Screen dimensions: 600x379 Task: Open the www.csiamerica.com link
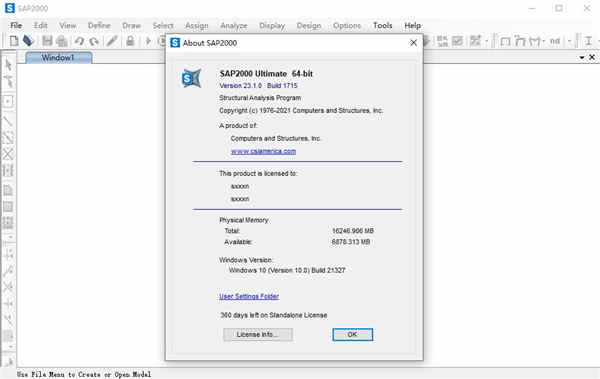click(263, 151)
